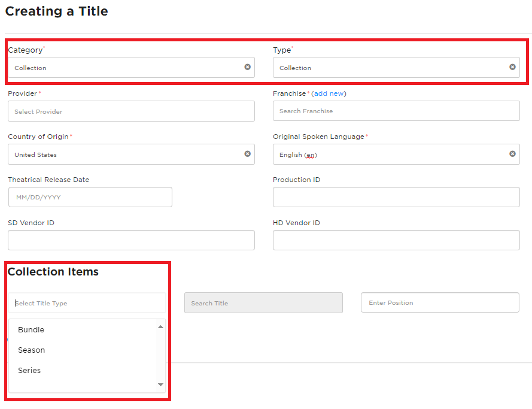This screenshot has height=409, width=532.
Task: Click the HD Vendor ID label
Action: click(x=297, y=223)
